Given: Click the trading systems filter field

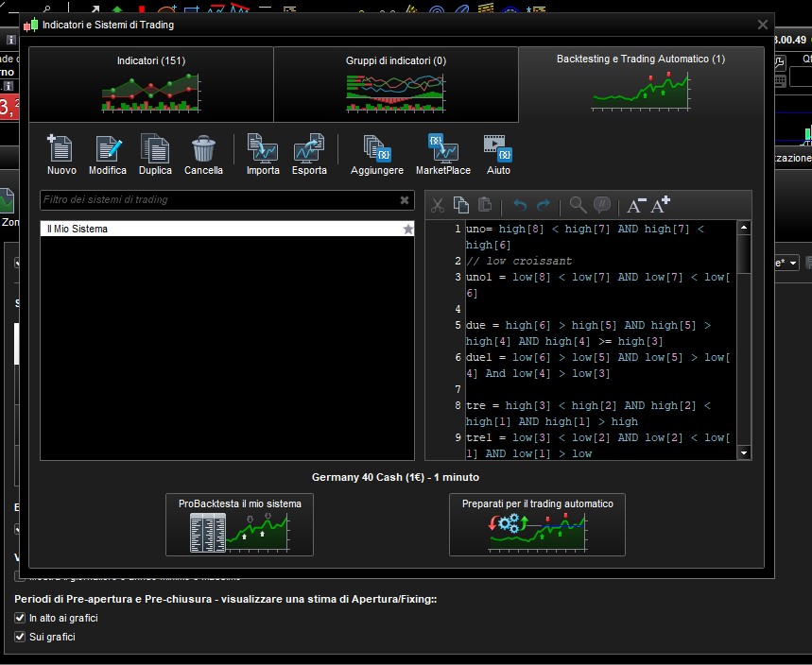Looking at the screenshot, I should [x=217, y=200].
